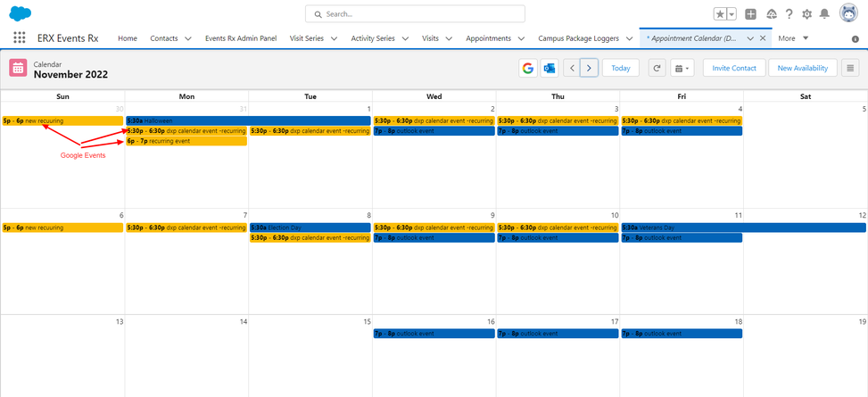Open the notifications bell

pos(824,14)
